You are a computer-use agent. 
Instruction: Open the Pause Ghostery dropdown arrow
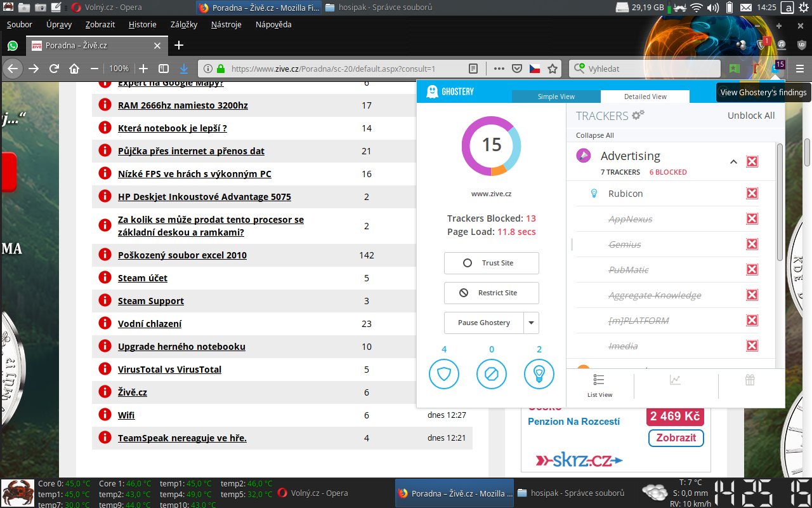click(531, 323)
